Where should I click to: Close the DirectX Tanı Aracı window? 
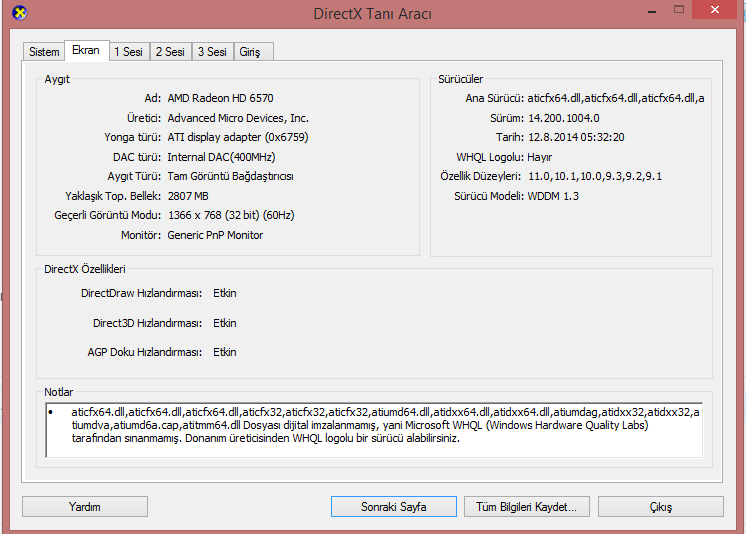(715, 10)
